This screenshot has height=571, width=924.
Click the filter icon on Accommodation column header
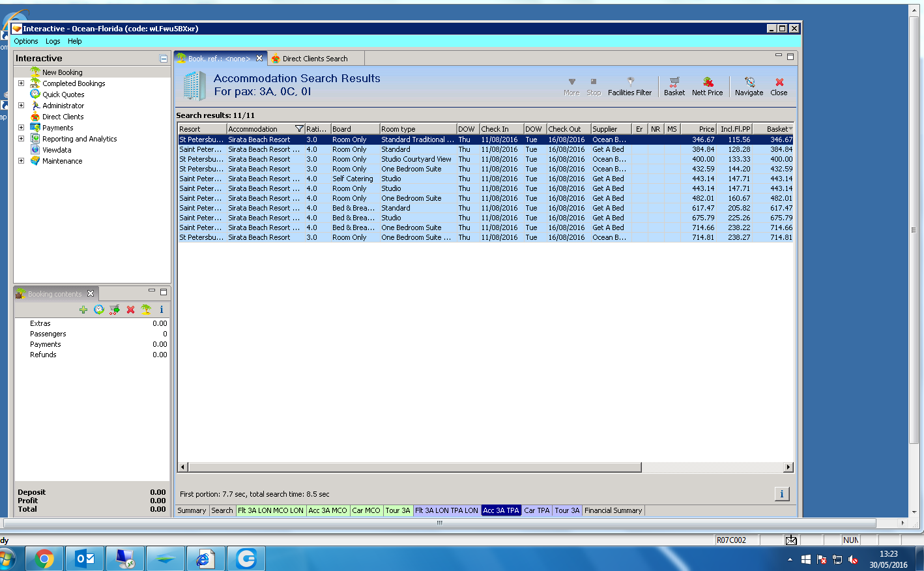tap(299, 128)
